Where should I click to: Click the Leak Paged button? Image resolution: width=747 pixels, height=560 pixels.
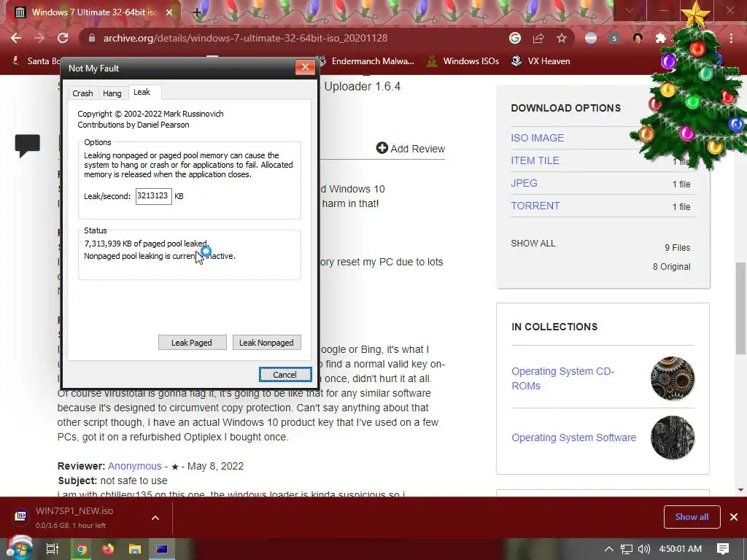192,343
